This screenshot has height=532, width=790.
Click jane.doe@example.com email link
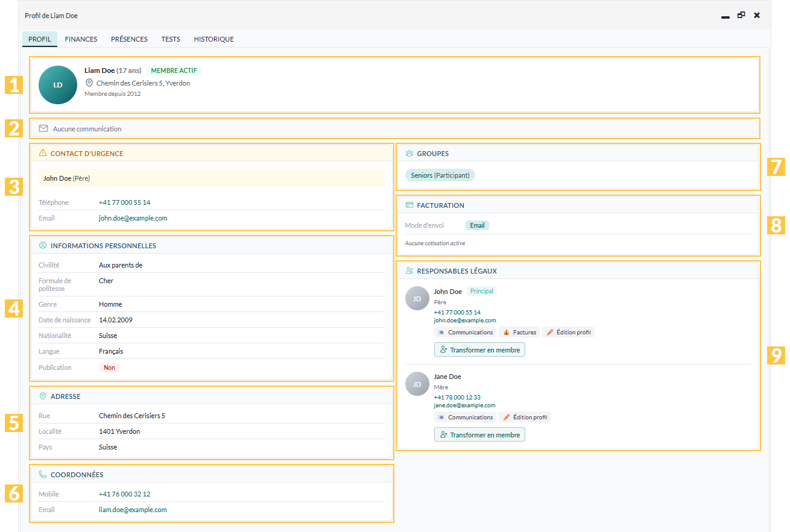[465, 405]
